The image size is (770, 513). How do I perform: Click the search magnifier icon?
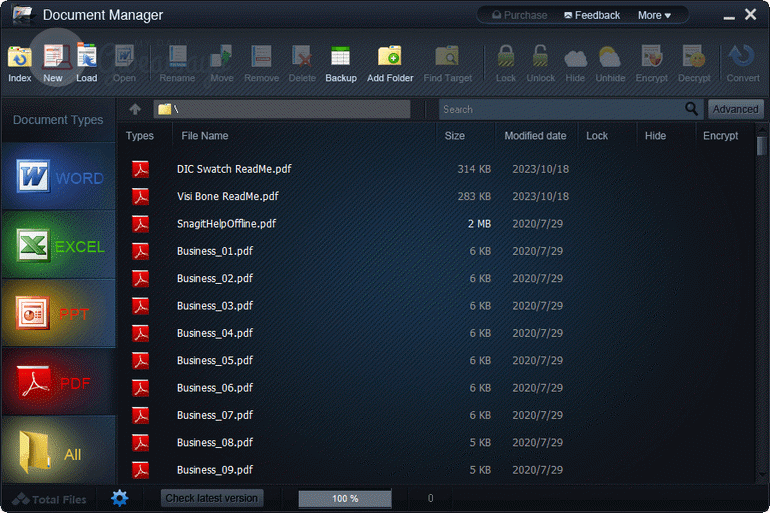click(692, 109)
